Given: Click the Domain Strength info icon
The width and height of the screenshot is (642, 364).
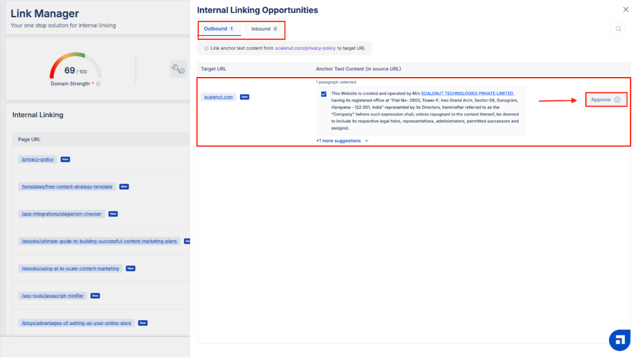Looking at the screenshot, I should pyautogui.click(x=98, y=84).
